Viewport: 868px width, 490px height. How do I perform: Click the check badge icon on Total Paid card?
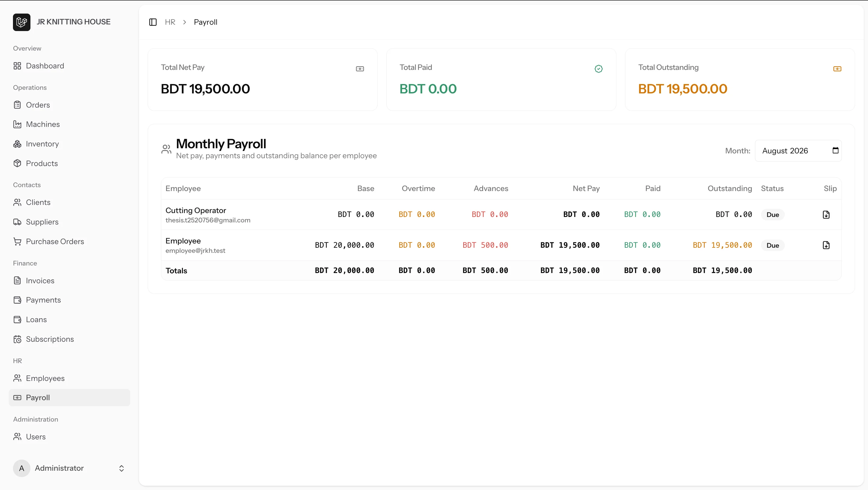[x=599, y=69]
